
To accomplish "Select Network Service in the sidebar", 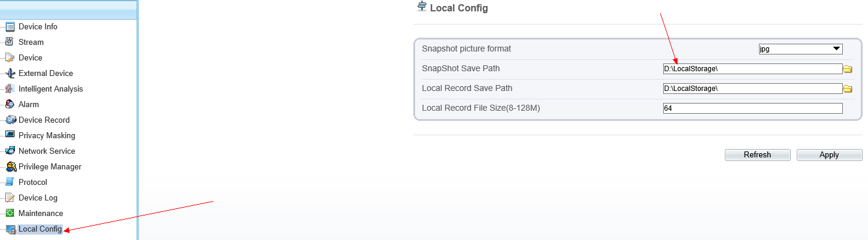I will click(x=47, y=151).
